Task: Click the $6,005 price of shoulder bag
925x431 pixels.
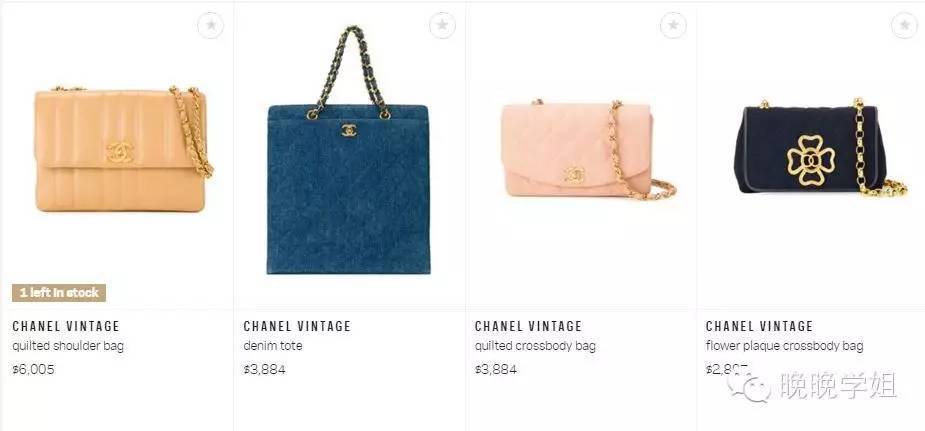Action: coord(33,370)
